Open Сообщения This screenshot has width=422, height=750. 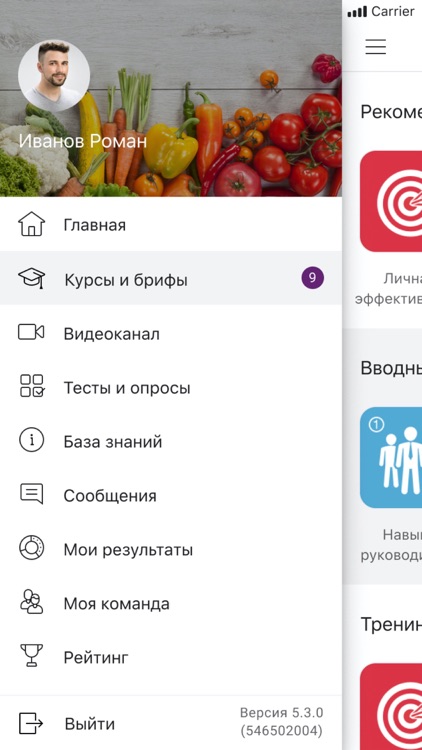point(171,495)
